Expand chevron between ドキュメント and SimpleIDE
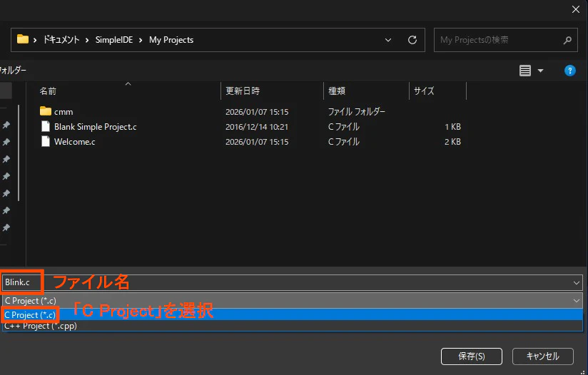Image resolution: width=588 pixels, height=375 pixels. point(87,40)
